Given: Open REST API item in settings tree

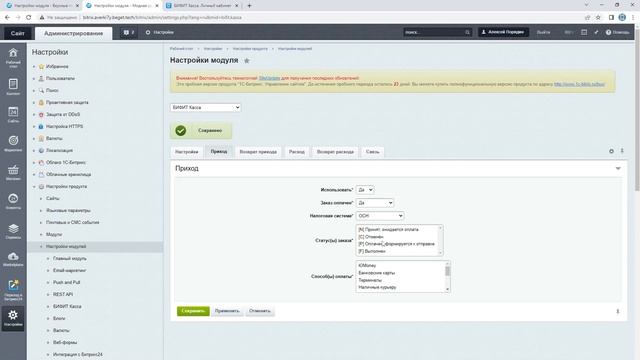Looking at the screenshot, I should (x=63, y=294).
